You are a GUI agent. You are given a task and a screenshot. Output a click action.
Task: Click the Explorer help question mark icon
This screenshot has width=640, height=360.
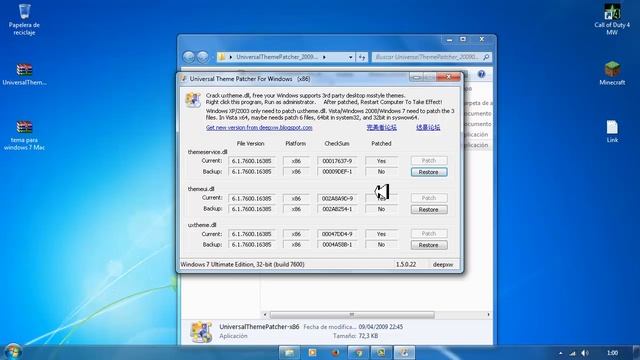click(482, 74)
